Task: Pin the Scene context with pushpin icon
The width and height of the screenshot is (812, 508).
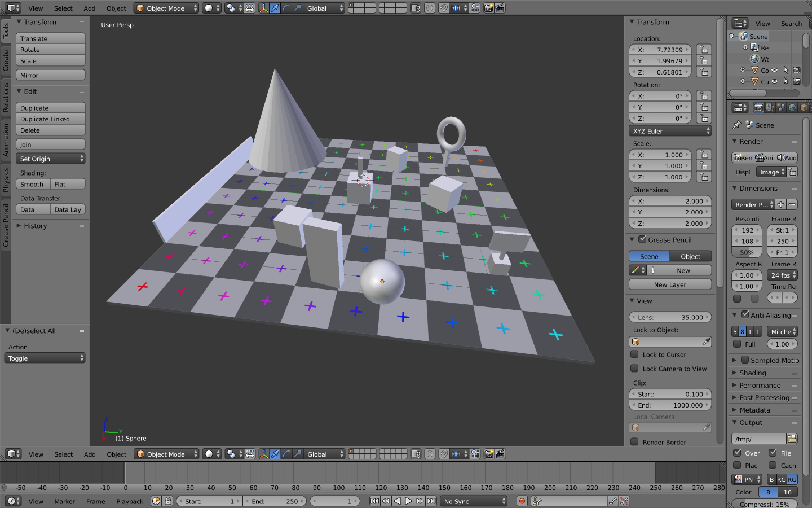Action: (737, 125)
